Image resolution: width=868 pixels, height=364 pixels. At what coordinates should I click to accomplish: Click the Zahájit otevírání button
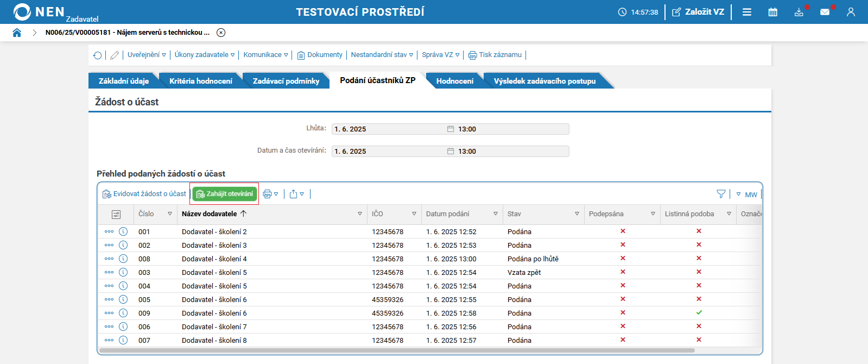point(225,194)
